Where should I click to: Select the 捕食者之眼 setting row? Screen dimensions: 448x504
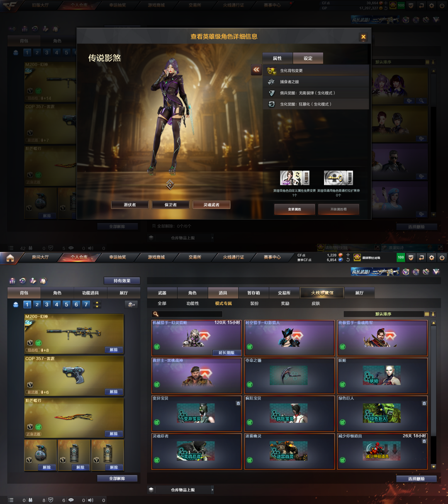[316, 82]
